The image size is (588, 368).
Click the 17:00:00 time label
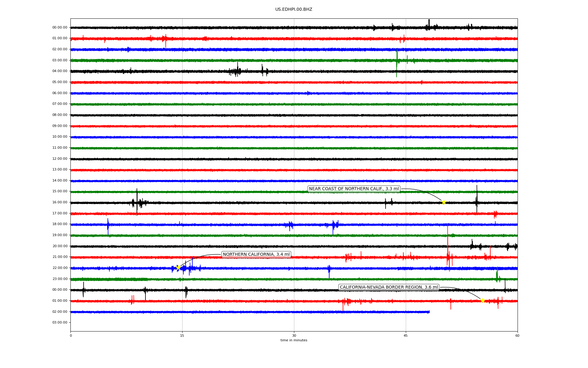pyautogui.click(x=60, y=213)
